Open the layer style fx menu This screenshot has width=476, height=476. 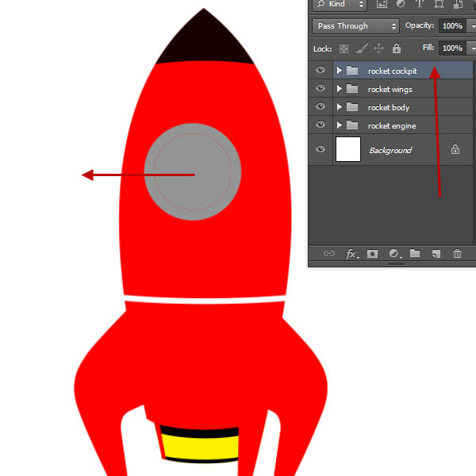pyautogui.click(x=351, y=254)
